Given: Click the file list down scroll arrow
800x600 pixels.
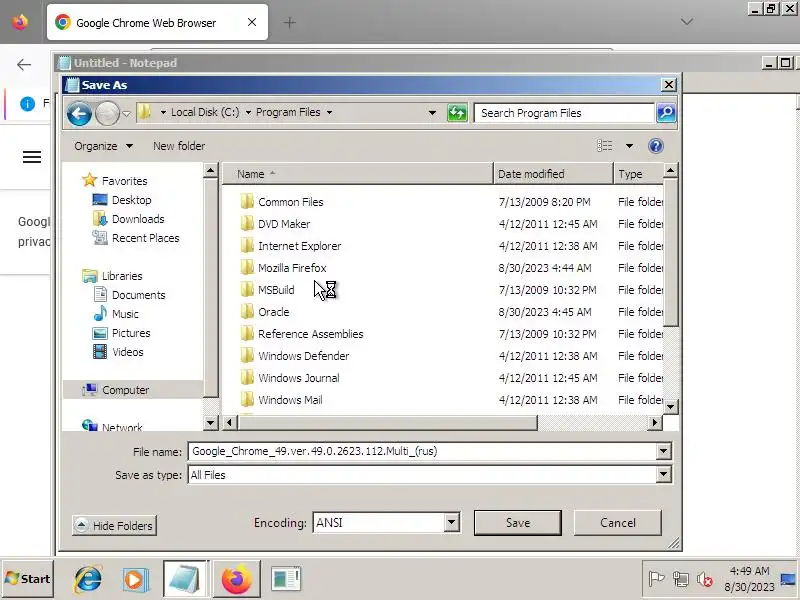Looking at the screenshot, I should pyautogui.click(x=670, y=407).
